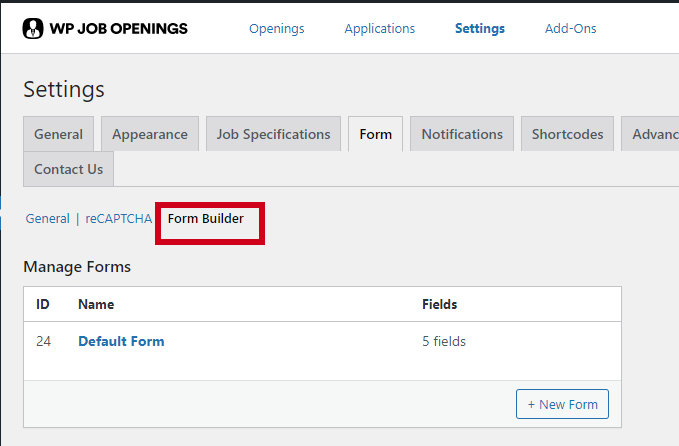Open the Contact Us tab

(x=68, y=169)
